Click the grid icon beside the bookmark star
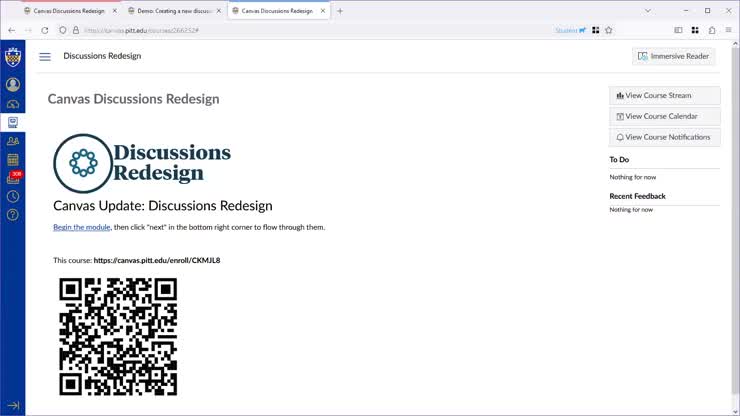Screen dimensions: 740x416 coord(596,30)
